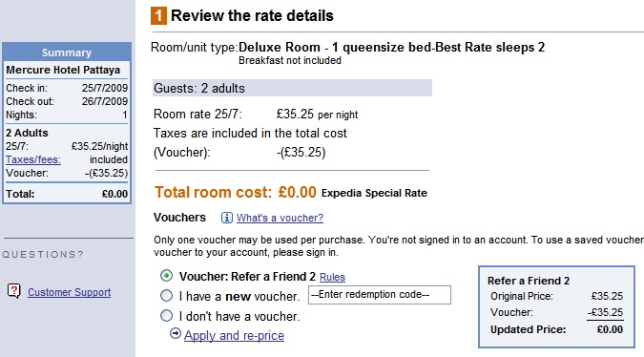The width and height of the screenshot is (644, 357).
Task: Click the Total room cost £0.00 text
Action: coord(236,192)
